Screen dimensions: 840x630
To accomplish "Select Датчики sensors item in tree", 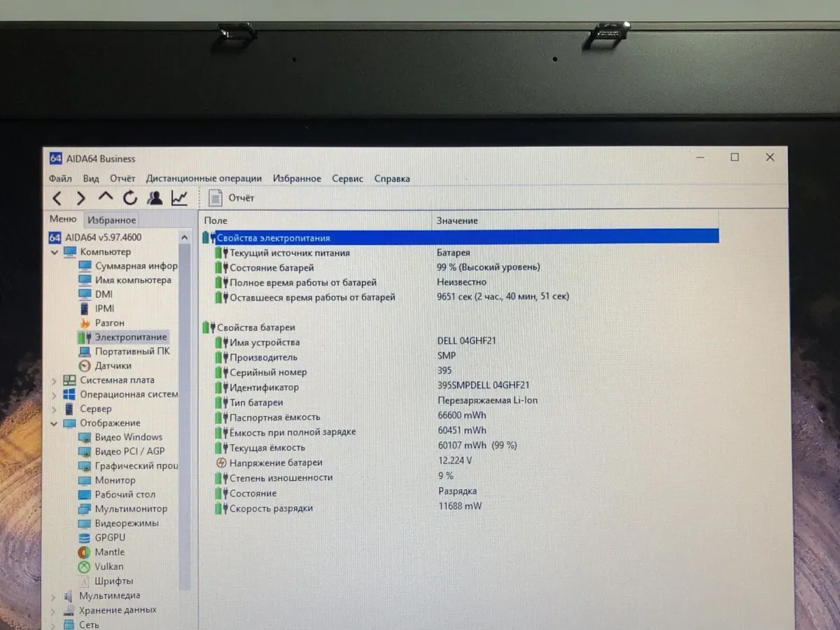I will (x=113, y=365).
